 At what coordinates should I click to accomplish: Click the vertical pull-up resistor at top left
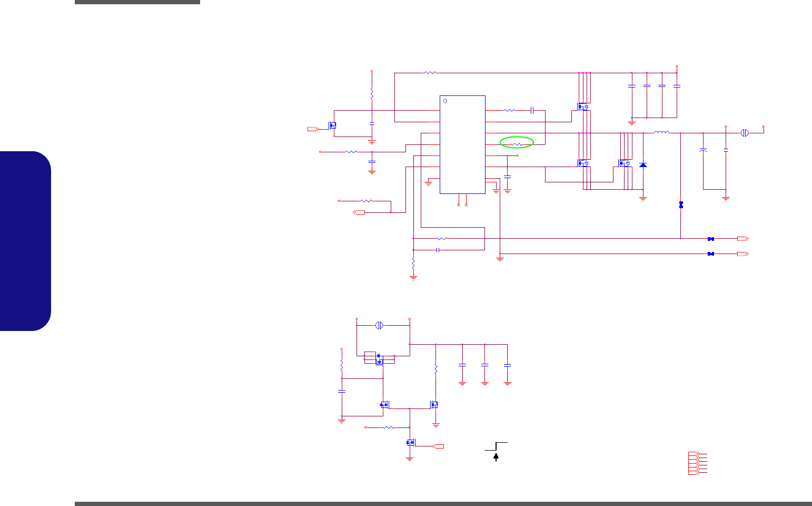pos(372,94)
